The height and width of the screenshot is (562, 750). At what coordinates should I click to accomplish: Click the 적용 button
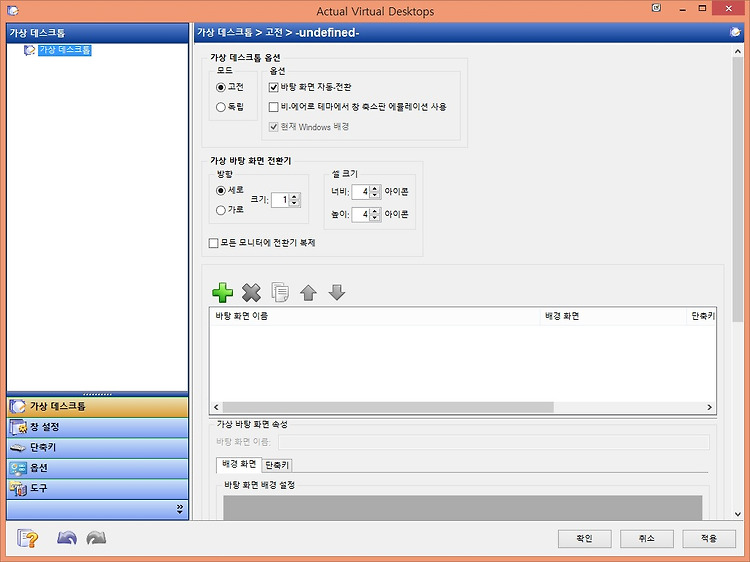click(x=709, y=539)
